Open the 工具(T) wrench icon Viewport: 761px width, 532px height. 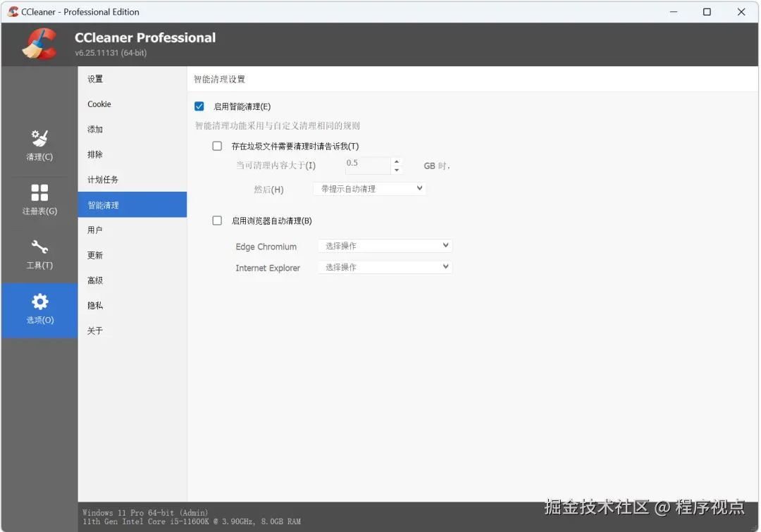click(x=39, y=256)
